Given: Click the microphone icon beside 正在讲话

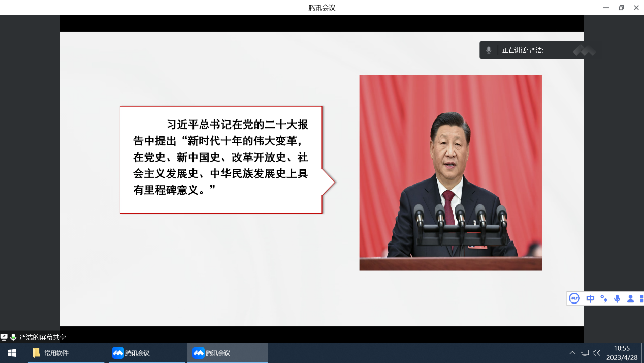Looking at the screenshot, I should pyautogui.click(x=489, y=50).
